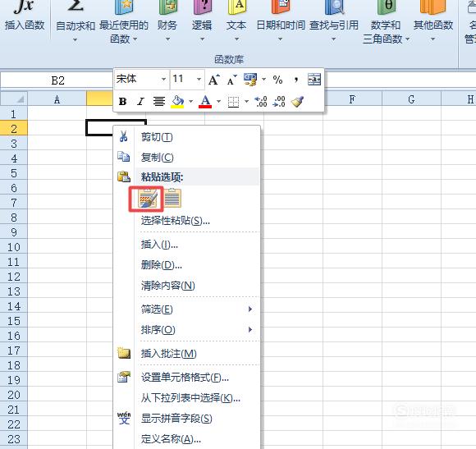This screenshot has height=449, width=476.
Task: Open the Date and Time functions icon
Action: (281, 7)
